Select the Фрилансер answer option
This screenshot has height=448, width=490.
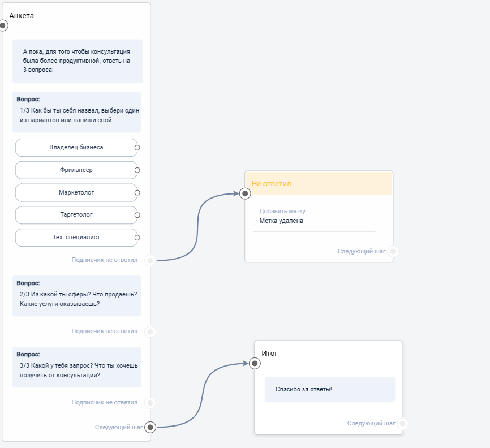(x=76, y=170)
